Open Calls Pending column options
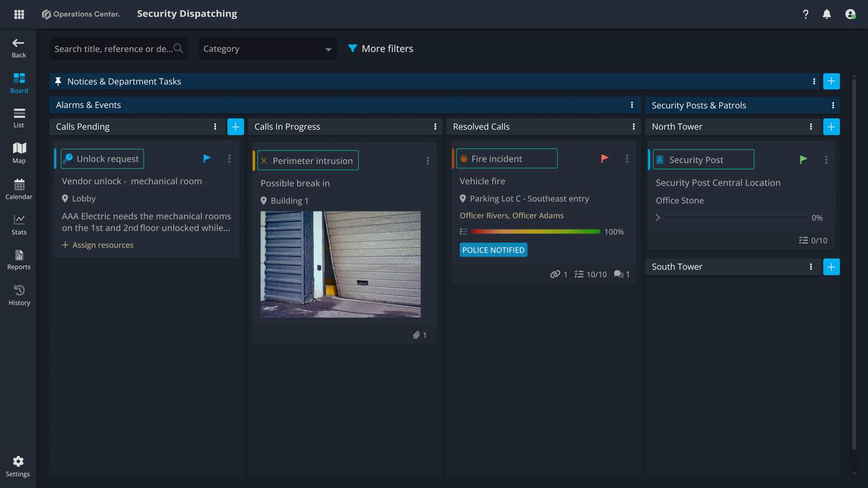 click(x=215, y=127)
